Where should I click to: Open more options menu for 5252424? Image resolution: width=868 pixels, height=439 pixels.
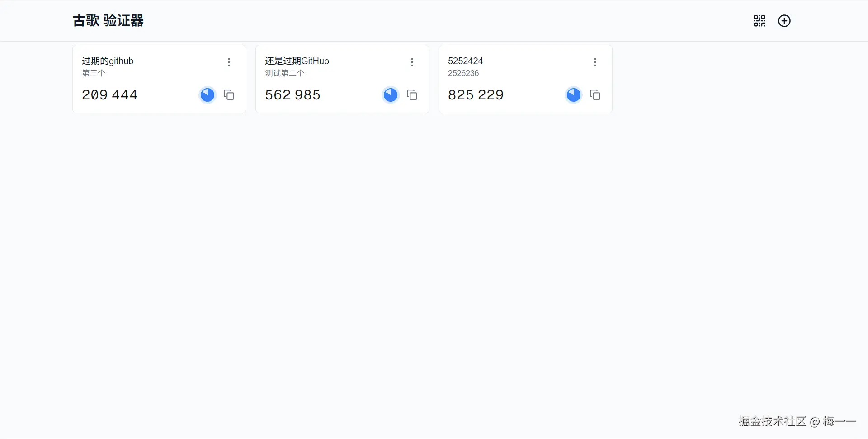click(x=595, y=62)
